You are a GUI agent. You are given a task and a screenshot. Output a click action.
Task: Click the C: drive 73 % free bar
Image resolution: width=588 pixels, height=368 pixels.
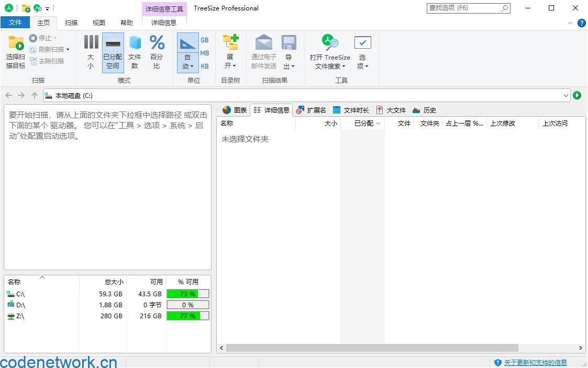coord(188,294)
